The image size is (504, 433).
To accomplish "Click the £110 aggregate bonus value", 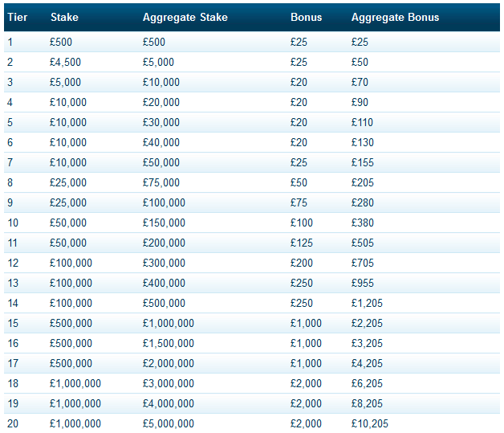I will point(362,123).
